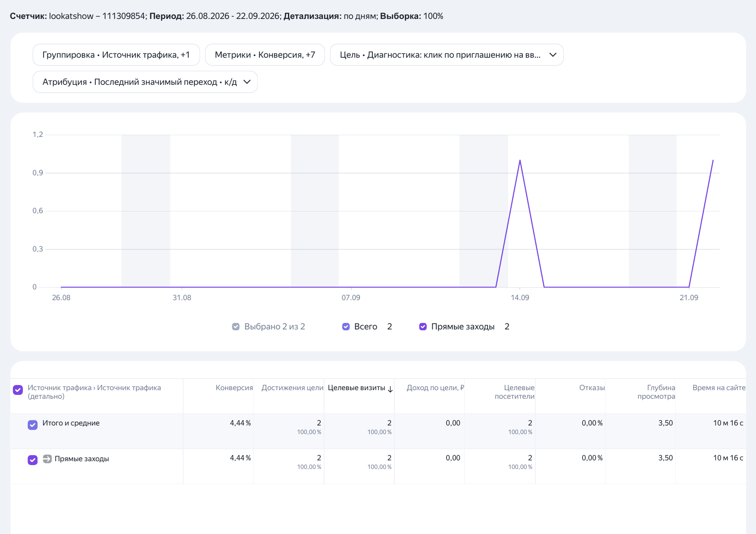Open the Группировка · Источник трафика selector

click(x=116, y=55)
